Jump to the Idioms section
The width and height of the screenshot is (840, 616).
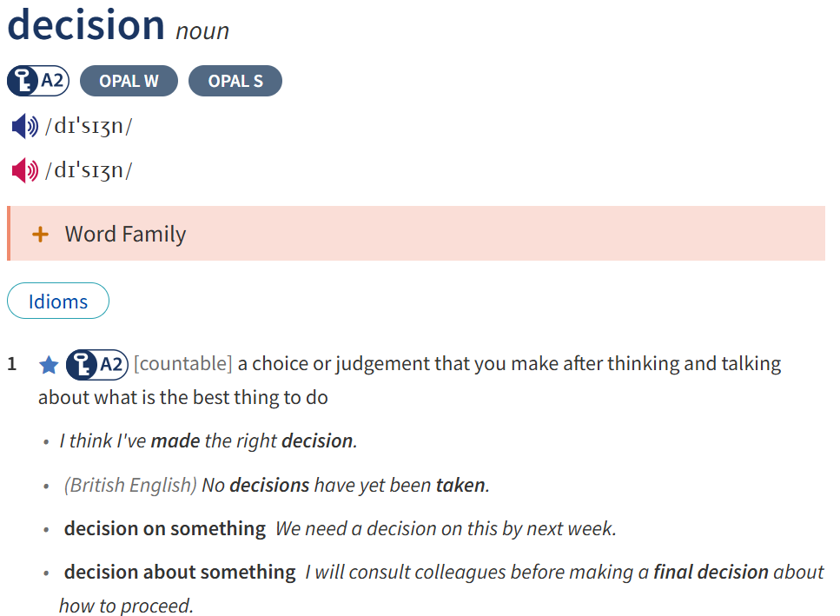(x=58, y=301)
